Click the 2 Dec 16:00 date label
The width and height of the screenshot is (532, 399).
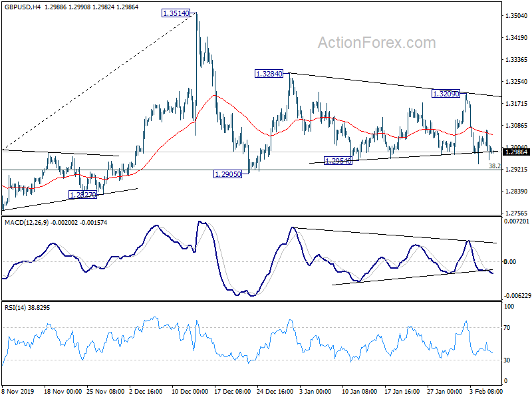(x=146, y=391)
